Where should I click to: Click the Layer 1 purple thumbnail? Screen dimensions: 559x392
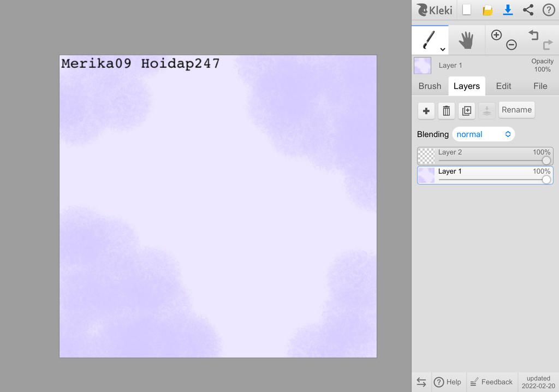pos(426,175)
